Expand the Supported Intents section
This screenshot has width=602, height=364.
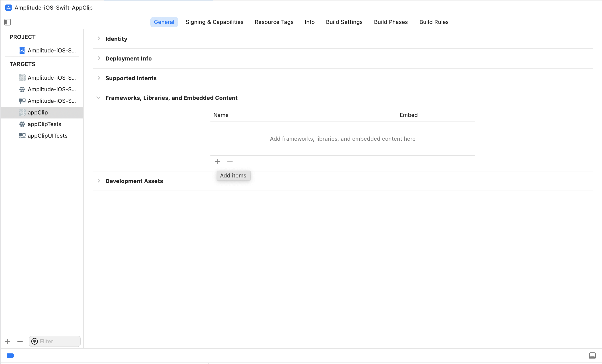(x=99, y=78)
